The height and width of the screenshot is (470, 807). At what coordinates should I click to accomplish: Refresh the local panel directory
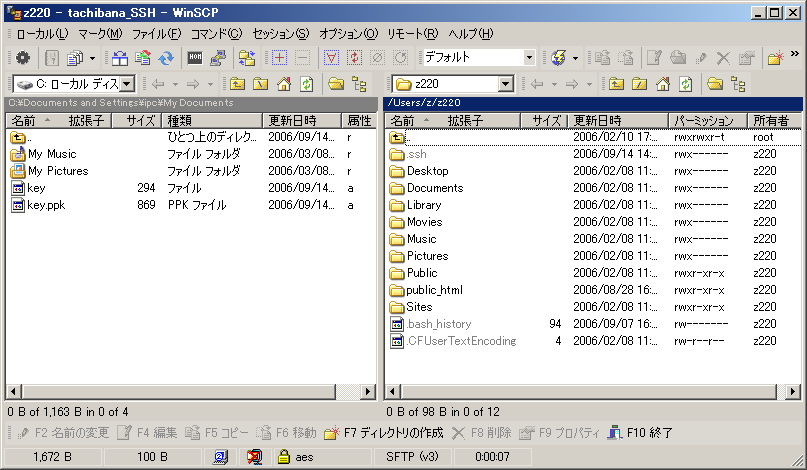307,83
